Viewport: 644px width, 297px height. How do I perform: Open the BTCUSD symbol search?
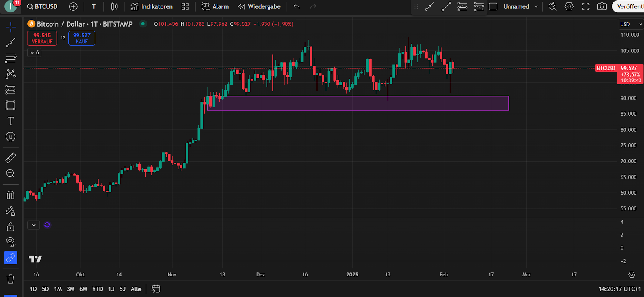pyautogui.click(x=42, y=6)
